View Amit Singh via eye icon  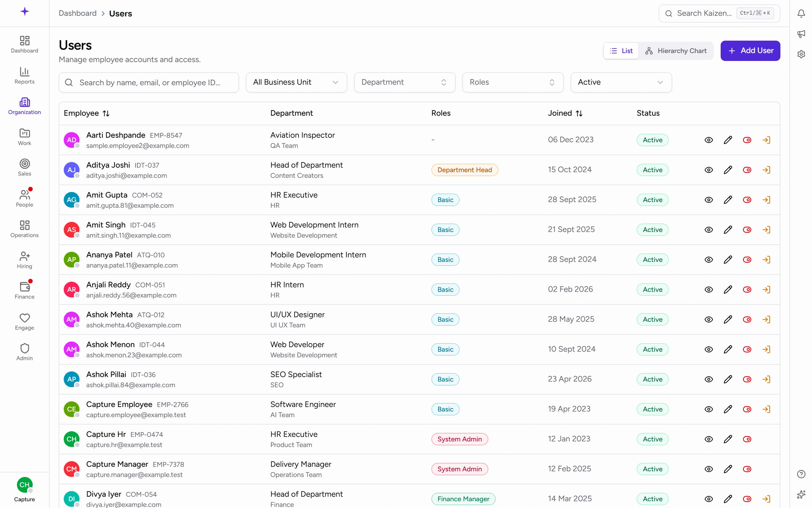[x=709, y=230]
